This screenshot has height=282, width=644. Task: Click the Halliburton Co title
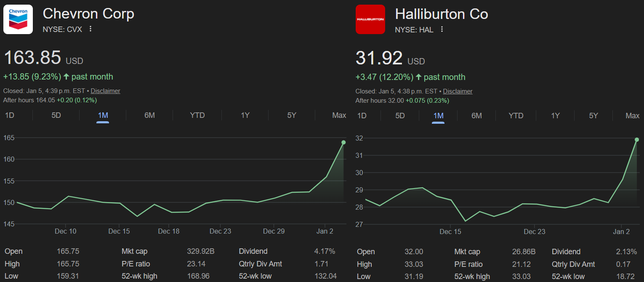[442, 14]
